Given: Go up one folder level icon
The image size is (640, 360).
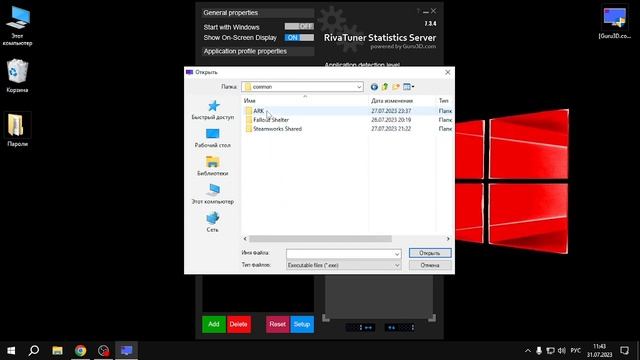Looking at the screenshot, I should (x=384, y=87).
